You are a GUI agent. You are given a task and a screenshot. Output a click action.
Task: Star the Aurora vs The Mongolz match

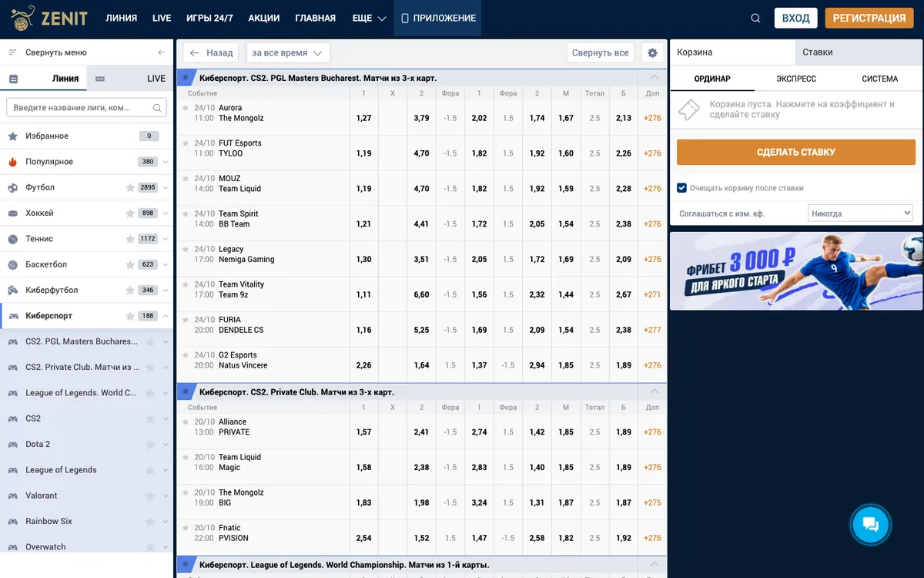(x=185, y=108)
